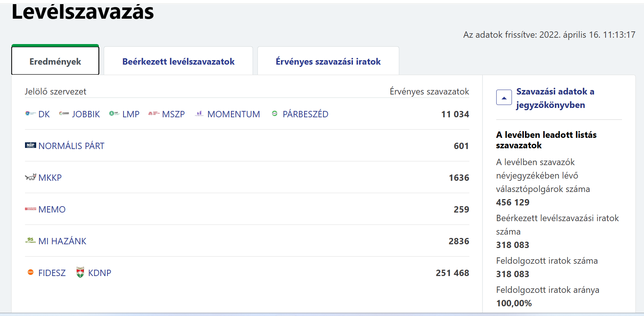
Task: Click the Normális Párt logo icon
Action: pyautogui.click(x=31, y=145)
